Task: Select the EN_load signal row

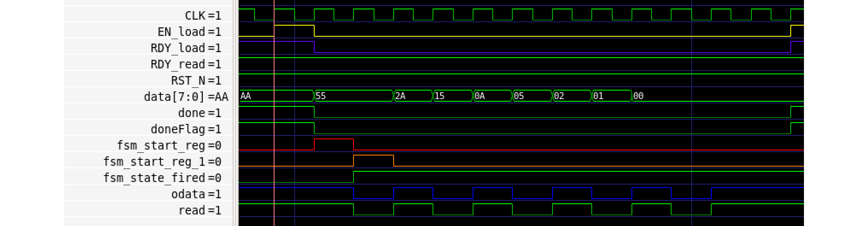Action: (x=189, y=32)
